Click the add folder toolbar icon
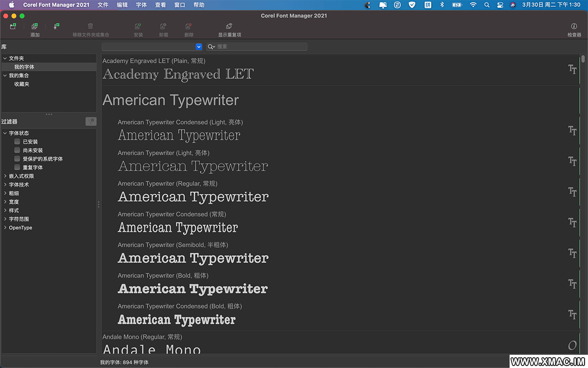The image size is (588, 368). 13,26
